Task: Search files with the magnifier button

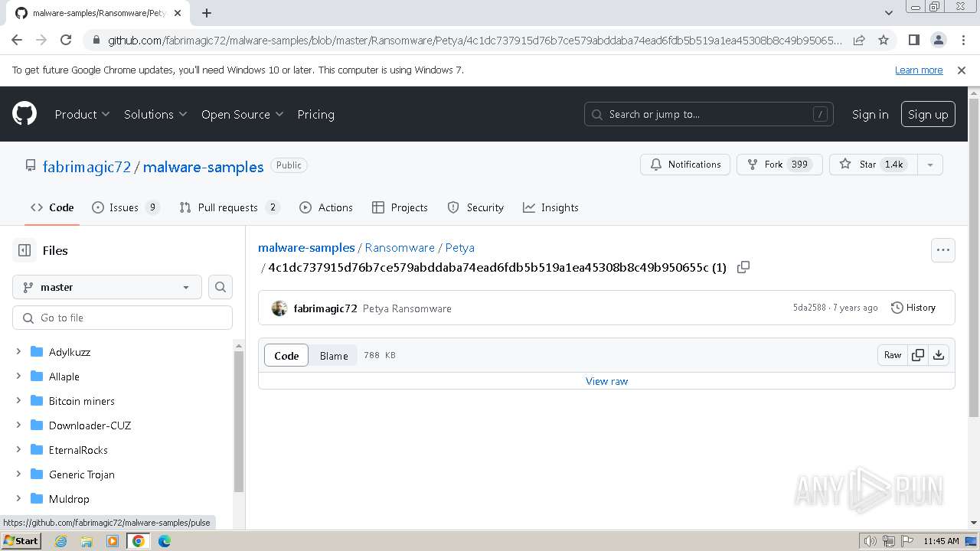Action: [220, 287]
